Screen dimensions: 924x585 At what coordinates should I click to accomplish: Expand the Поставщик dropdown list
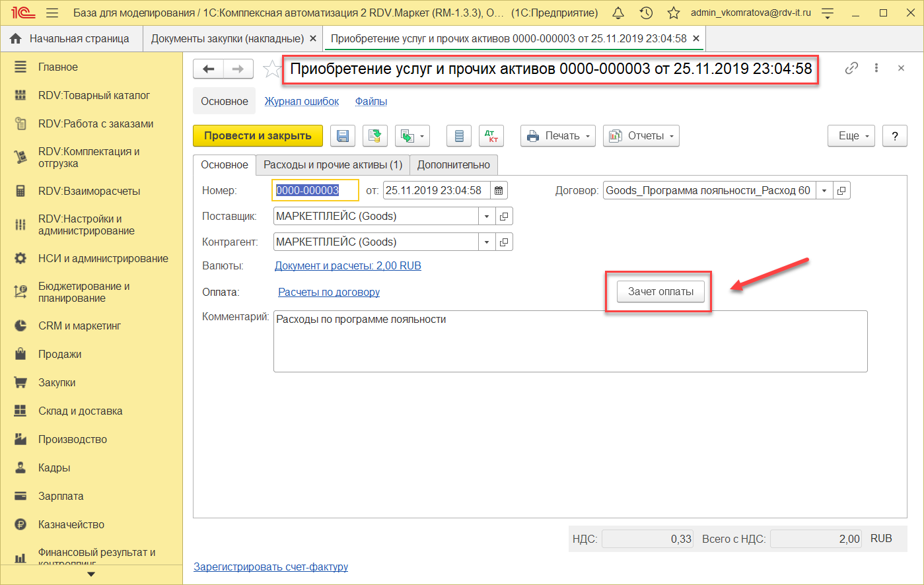point(487,217)
